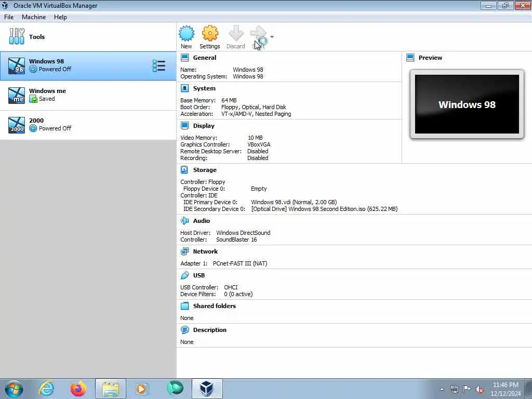Screen dimensions: 532x399
Task: Click the 64 MB base memory value
Action: [x=229, y=100]
